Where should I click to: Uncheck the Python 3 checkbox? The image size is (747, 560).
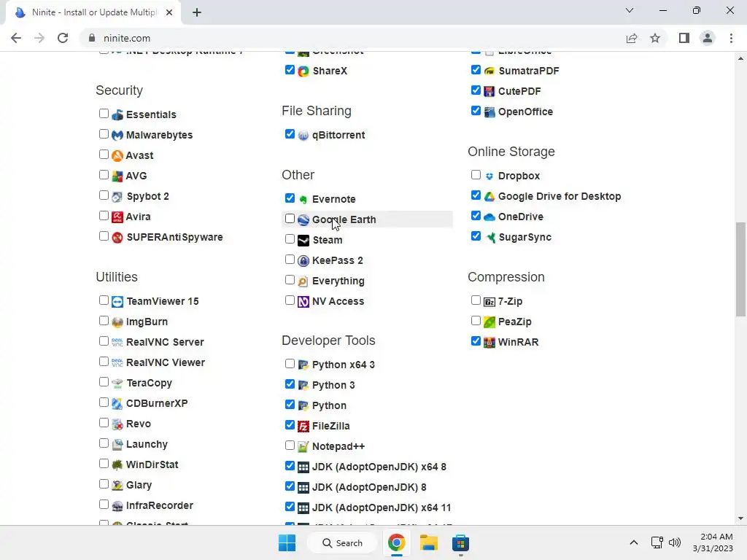pos(290,384)
